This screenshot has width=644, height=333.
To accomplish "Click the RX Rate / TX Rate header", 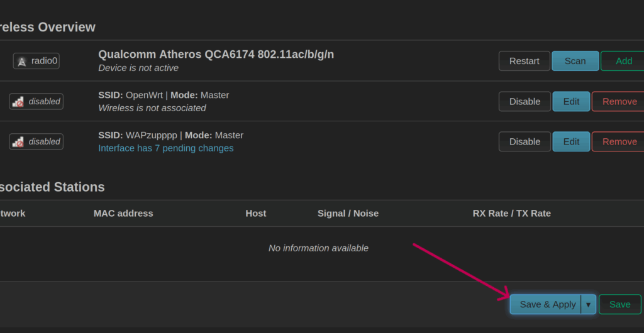I will point(511,213).
